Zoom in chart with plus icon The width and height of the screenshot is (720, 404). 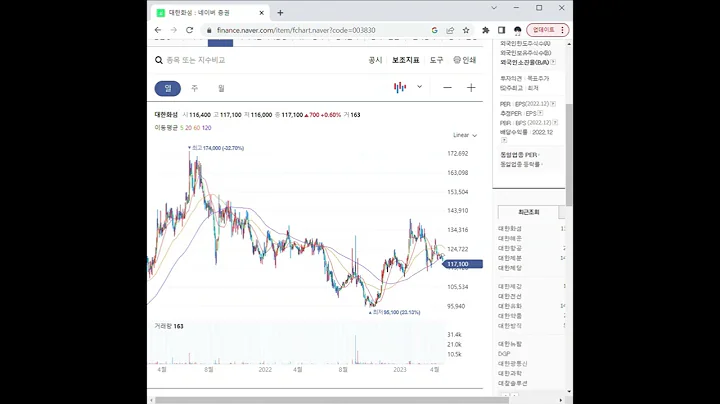(x=471, y=88)
